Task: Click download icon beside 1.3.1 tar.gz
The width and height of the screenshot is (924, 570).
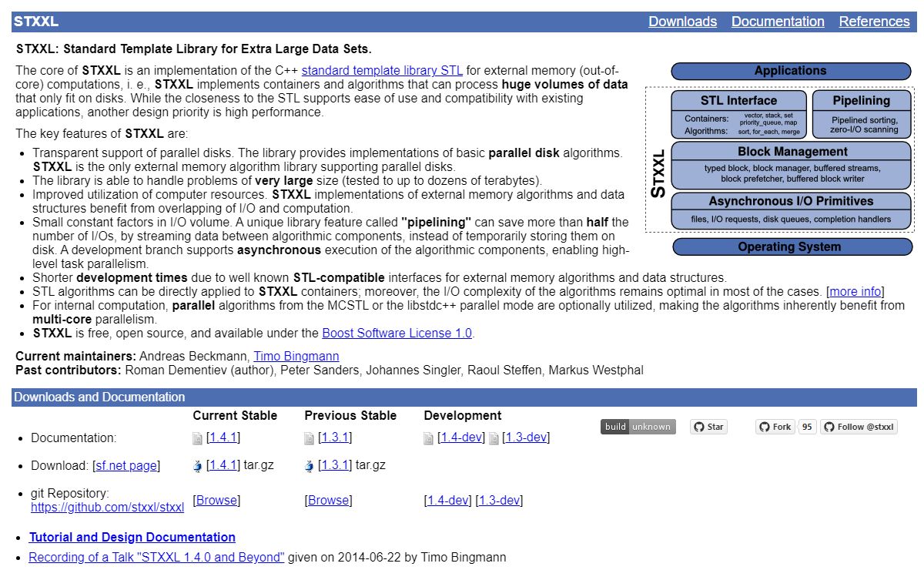Action: pos(310,466)
